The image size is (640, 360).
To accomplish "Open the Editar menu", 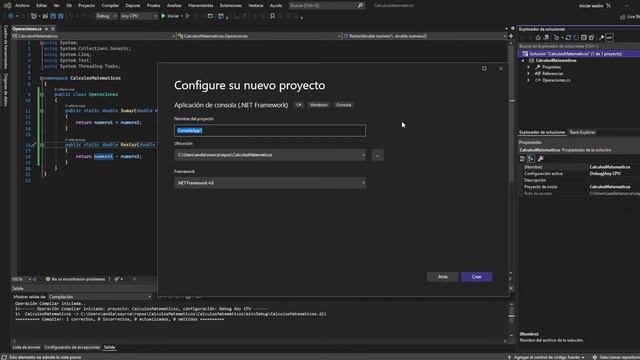I will (41, 6).
